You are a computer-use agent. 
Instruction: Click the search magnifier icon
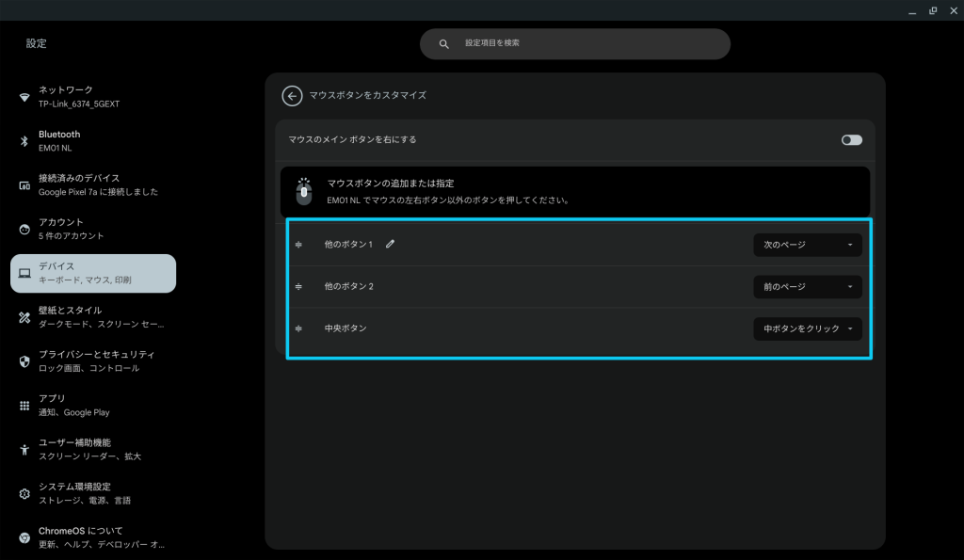click(444, 44)
